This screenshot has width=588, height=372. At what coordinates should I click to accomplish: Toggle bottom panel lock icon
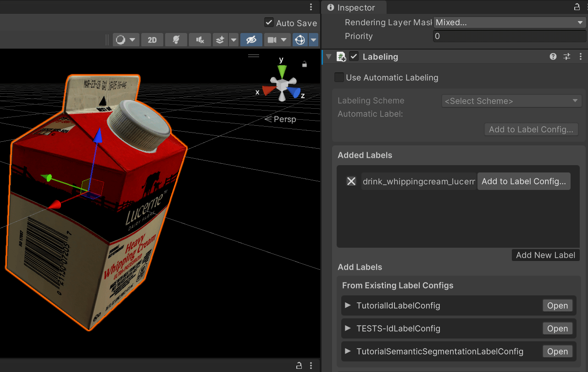(x=299, y=366)
